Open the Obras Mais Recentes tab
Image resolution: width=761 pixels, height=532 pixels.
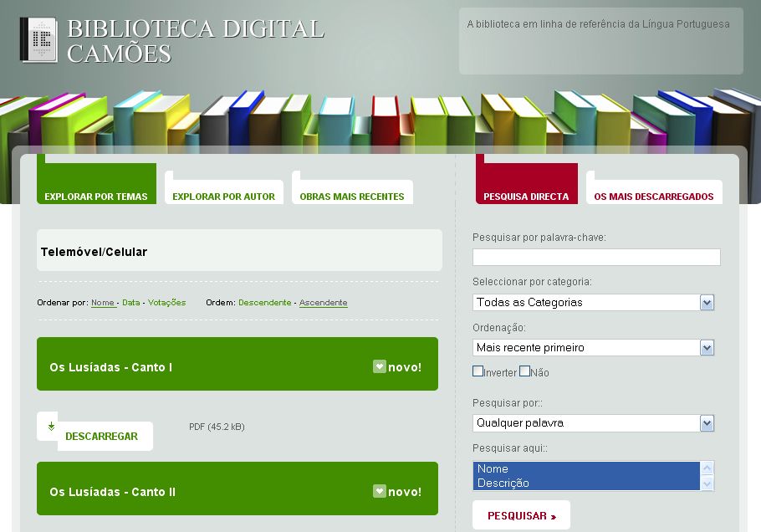click(351, 197)
